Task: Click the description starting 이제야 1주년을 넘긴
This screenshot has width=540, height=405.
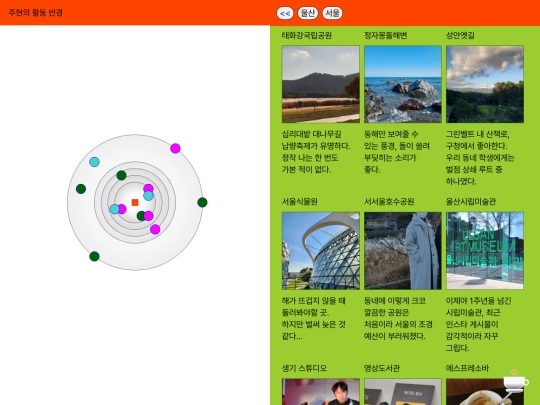Action: click(x=479, y=324)
